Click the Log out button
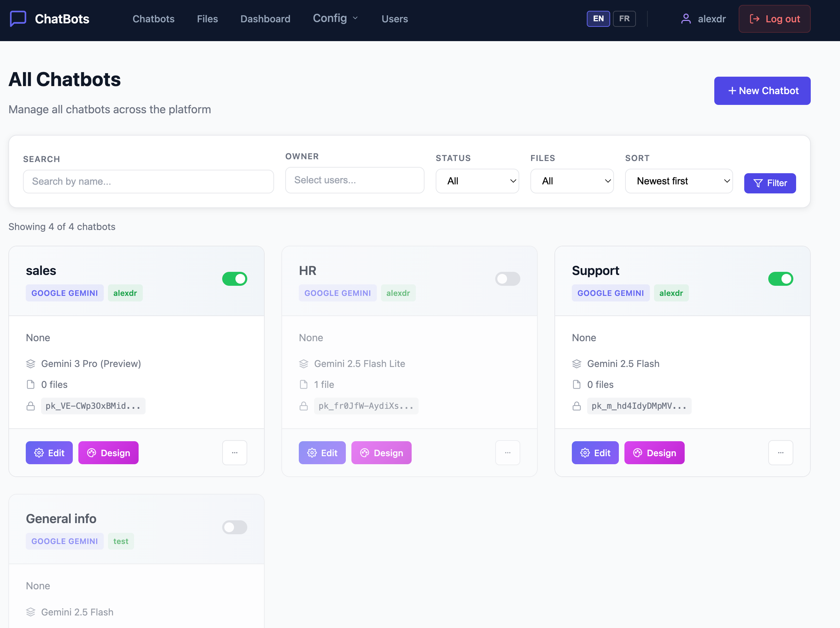This screenshot has width=840, height=628. (x=774, y=18)
